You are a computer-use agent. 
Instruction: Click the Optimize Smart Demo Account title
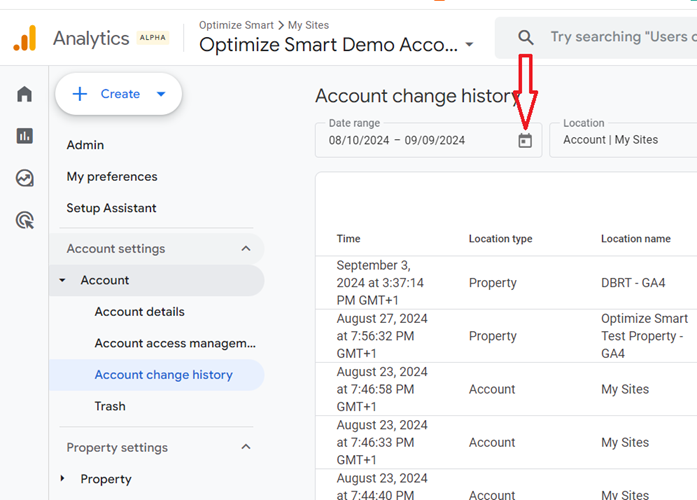[x=328, y=44]
